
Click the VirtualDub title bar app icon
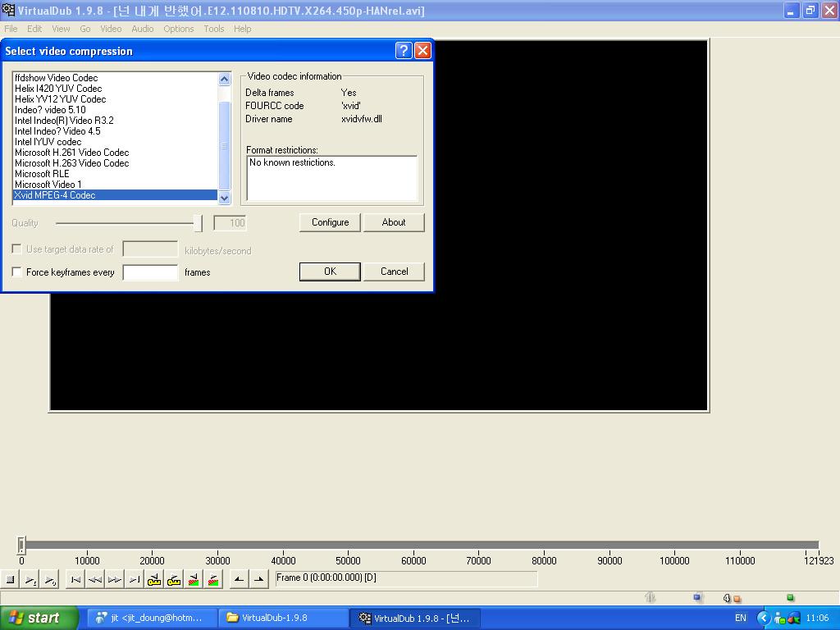tap(8, 10)
